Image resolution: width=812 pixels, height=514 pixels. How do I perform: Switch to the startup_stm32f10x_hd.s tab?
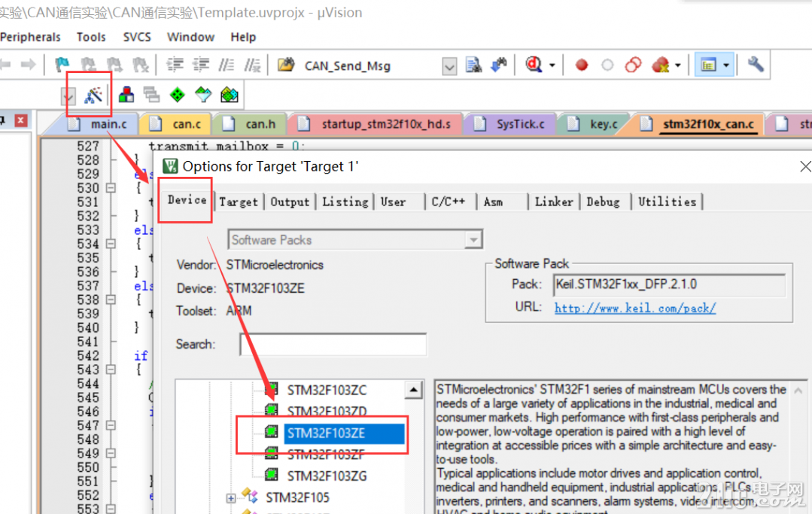point(375,124)
